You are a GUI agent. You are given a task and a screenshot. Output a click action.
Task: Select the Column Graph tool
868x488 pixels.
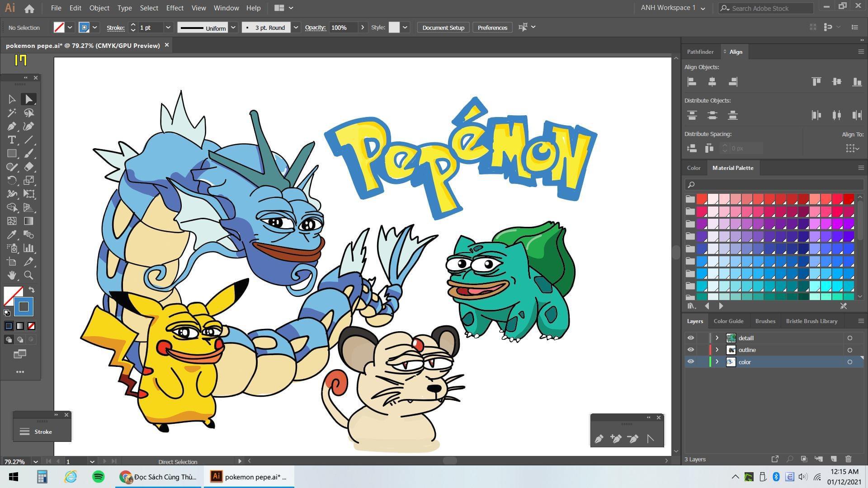29,248
